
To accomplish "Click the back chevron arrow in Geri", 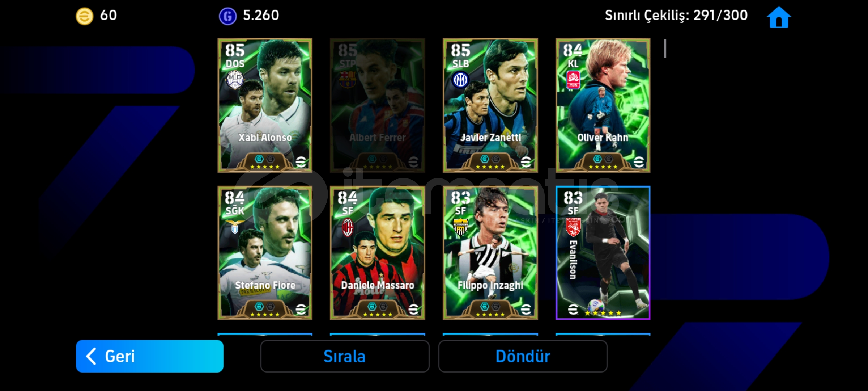I will click(91, 356).
